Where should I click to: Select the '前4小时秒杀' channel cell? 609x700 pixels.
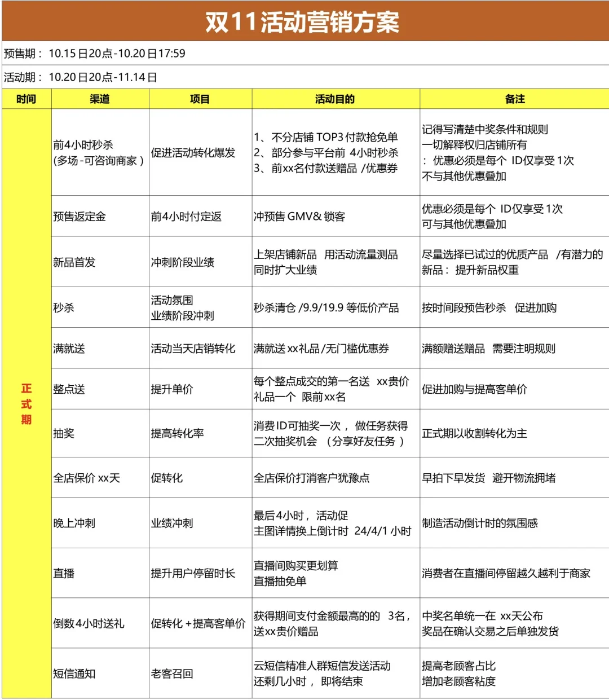coord(100,152)
